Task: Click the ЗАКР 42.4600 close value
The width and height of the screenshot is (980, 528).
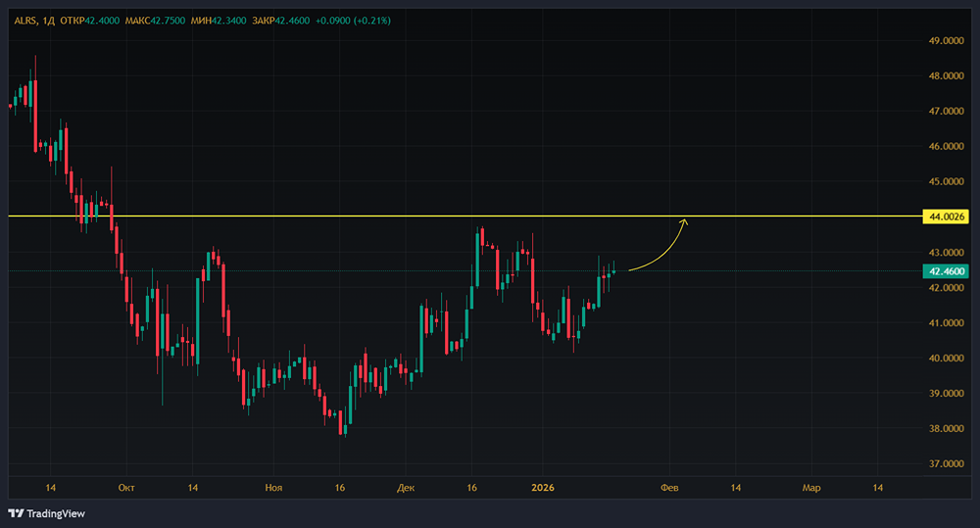Action: pyautogui.click(x=280, y=21)
